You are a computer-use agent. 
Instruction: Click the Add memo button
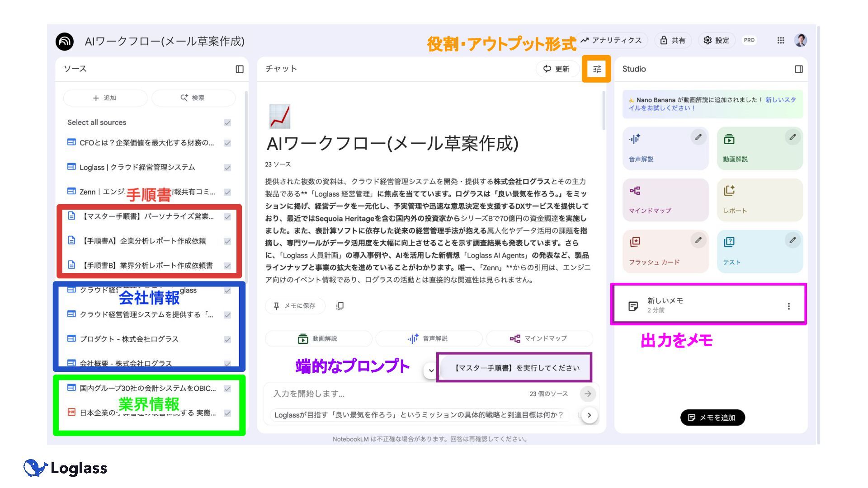point(712,418)
